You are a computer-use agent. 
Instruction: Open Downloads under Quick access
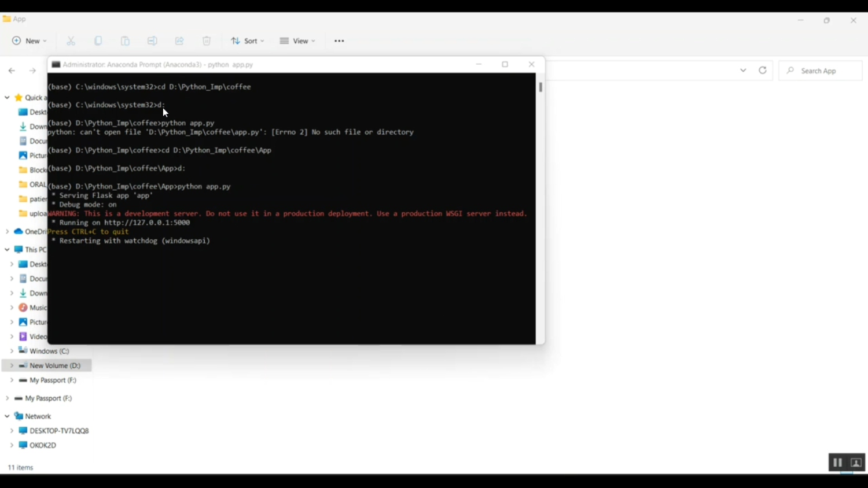coord(32,127)
